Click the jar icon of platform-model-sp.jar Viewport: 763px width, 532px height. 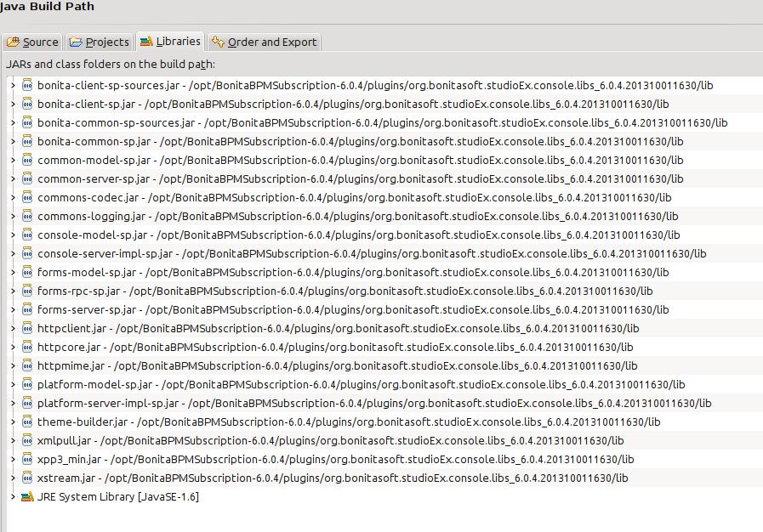[27, 384]
